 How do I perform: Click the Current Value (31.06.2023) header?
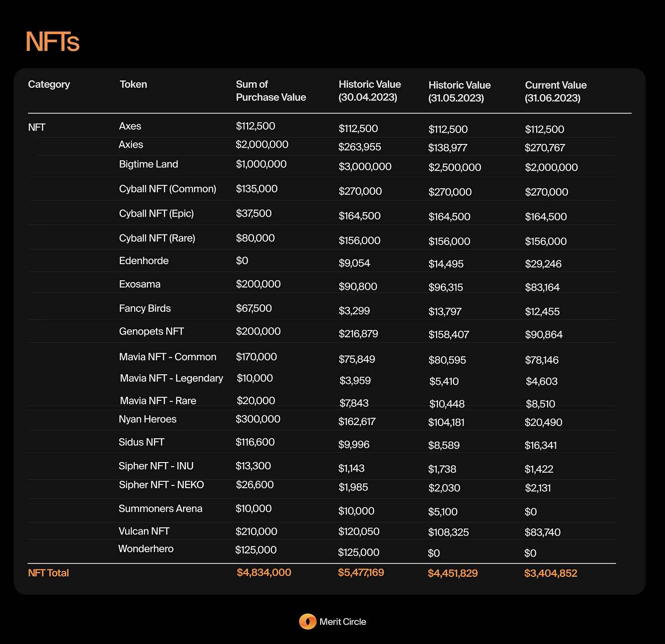point(556,91)
